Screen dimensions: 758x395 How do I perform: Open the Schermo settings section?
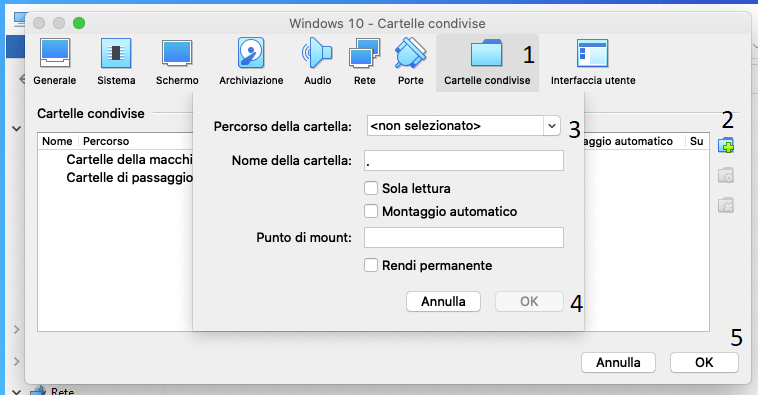coord(177,62)
